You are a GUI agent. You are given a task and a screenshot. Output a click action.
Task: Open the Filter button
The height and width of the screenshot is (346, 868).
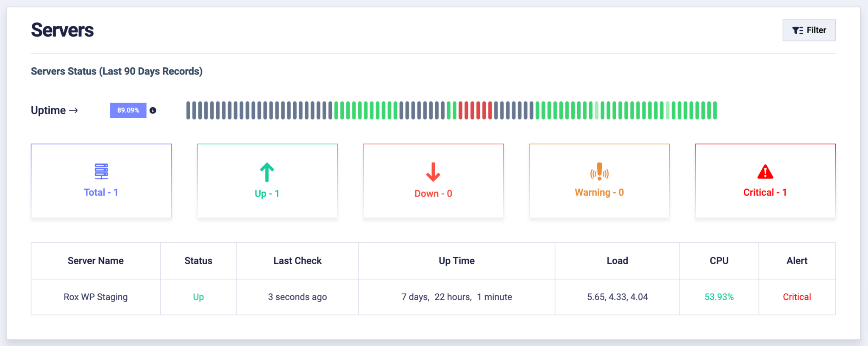809,30
